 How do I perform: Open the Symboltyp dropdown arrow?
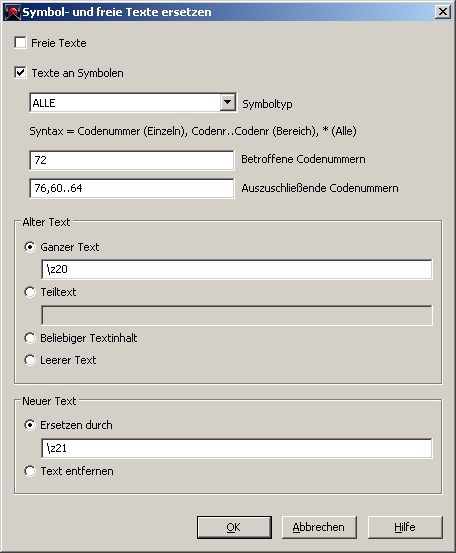click(x=228, y=103)
